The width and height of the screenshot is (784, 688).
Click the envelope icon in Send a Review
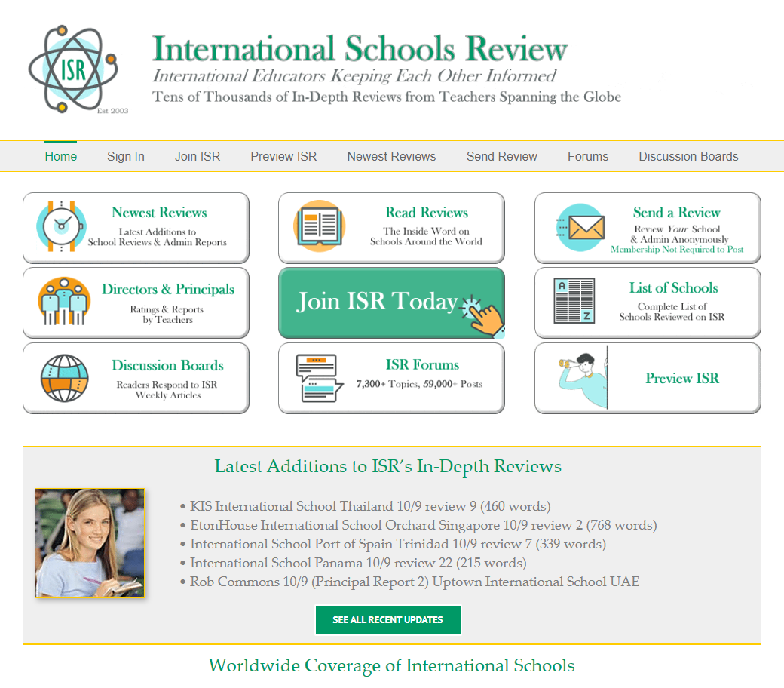(x=580, y=227)
